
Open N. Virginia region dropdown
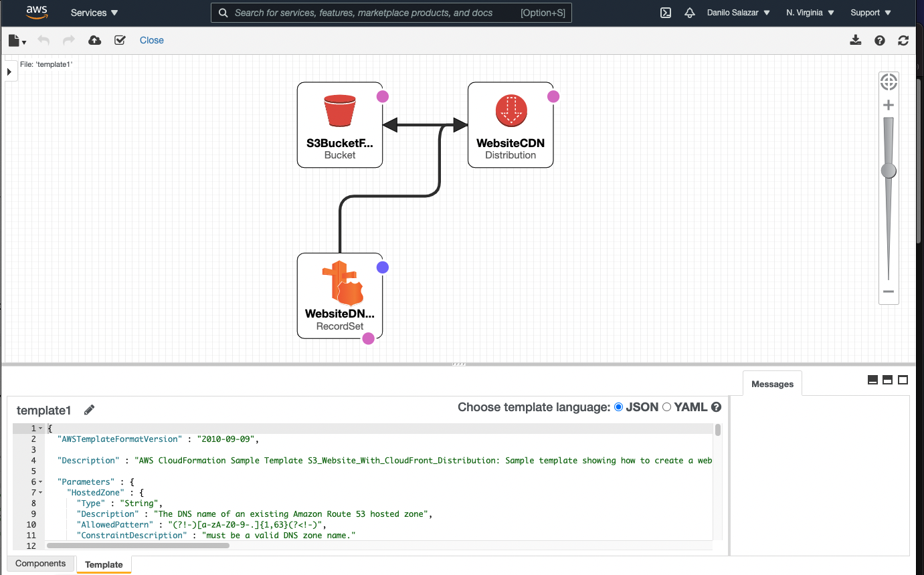click(810, 13)
